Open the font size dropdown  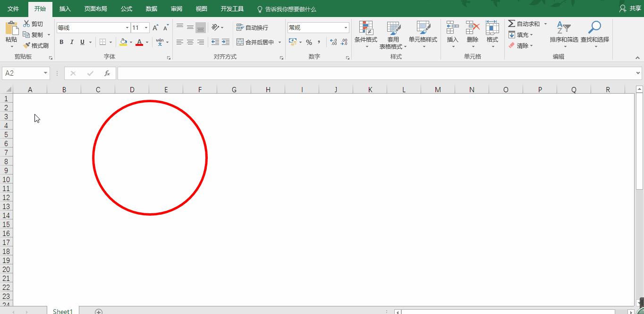[x=146, y=27]
